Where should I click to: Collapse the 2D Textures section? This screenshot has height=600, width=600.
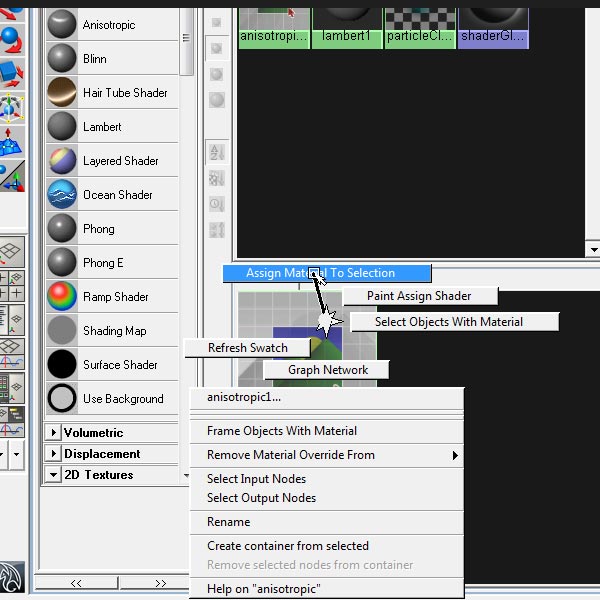pyautogui.click(x=53, y=475)
